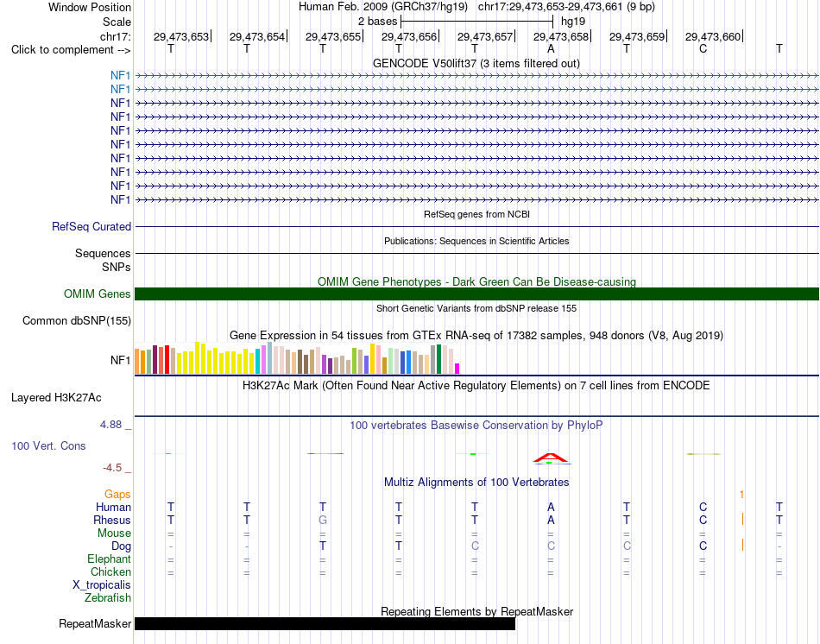Click the 'Scale' track label

coord(117,22)
